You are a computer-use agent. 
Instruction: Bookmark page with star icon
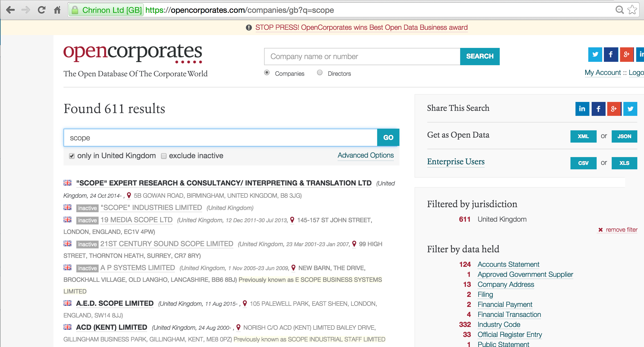[632, 10]
